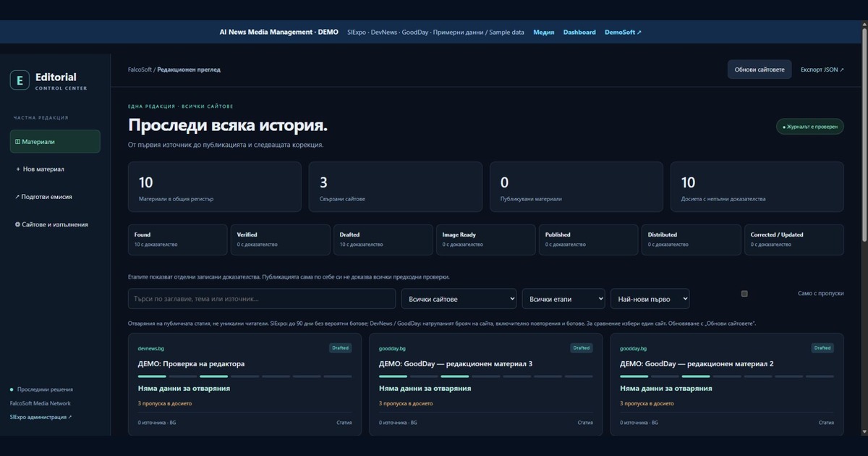Select the Published stage card
The height and width of the screenshot is (456, 868).
click(588, 240)
